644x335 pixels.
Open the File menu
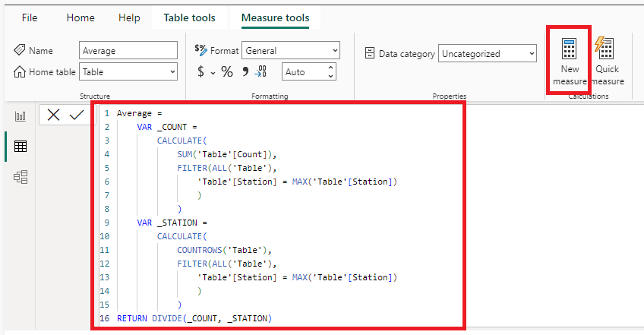click(30, 17)
